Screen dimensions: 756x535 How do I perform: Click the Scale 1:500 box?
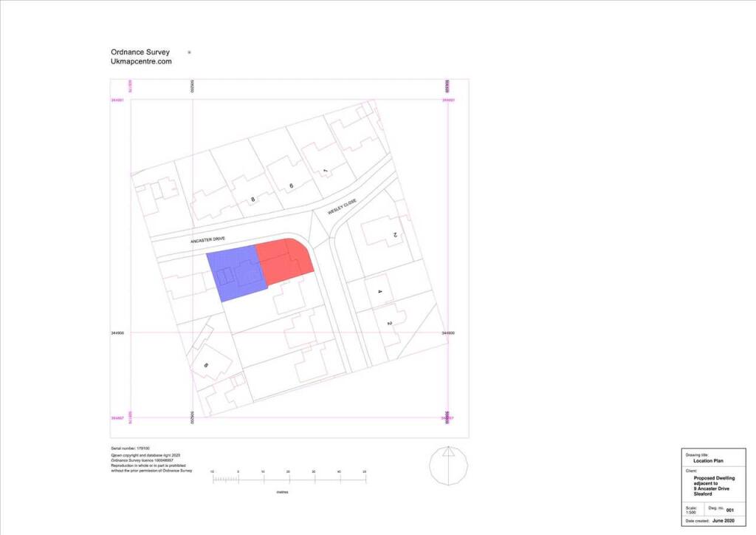[690, 510]
